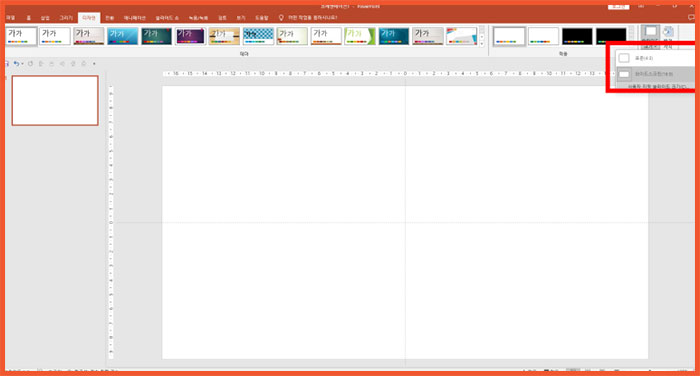Open the 파일 (File) tab
700x376 pixels.
(11, 18)
